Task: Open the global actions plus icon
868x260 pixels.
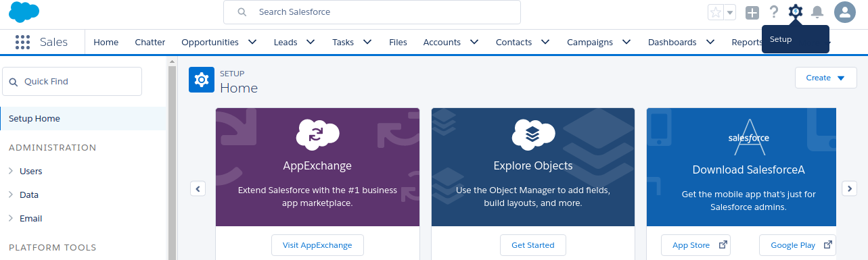Action: [x=752, y=12]
